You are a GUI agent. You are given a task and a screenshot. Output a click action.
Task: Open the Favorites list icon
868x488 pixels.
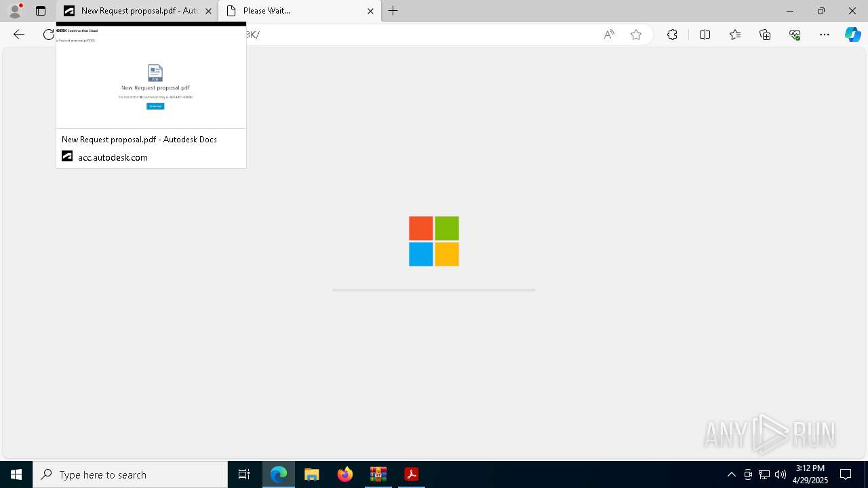[735, 35]
